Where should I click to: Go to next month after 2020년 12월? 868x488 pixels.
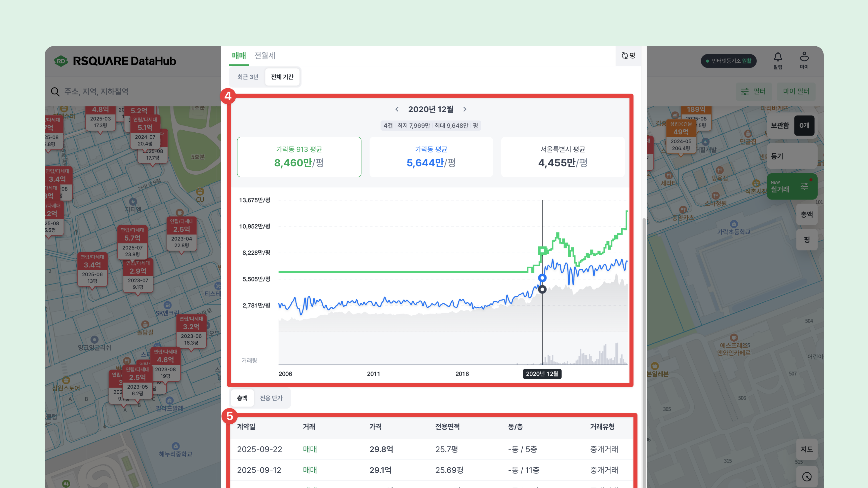pyautogui.click(x=465, y=109)
